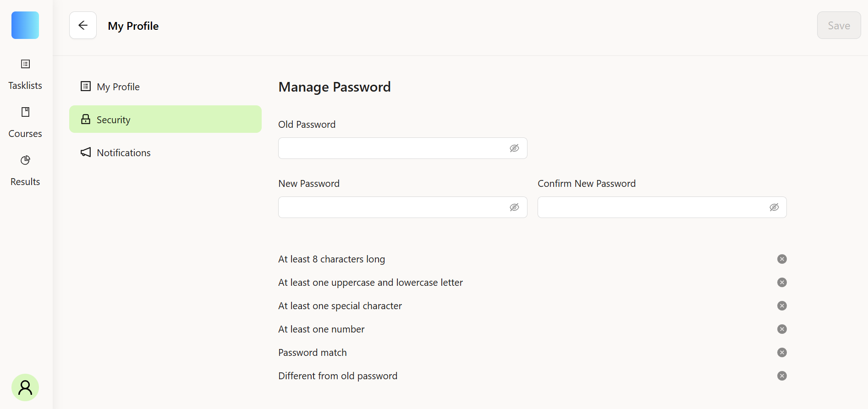This screenshot has width=868, height=409.
Task: Focus the Old Password input field
Action: 402,148
